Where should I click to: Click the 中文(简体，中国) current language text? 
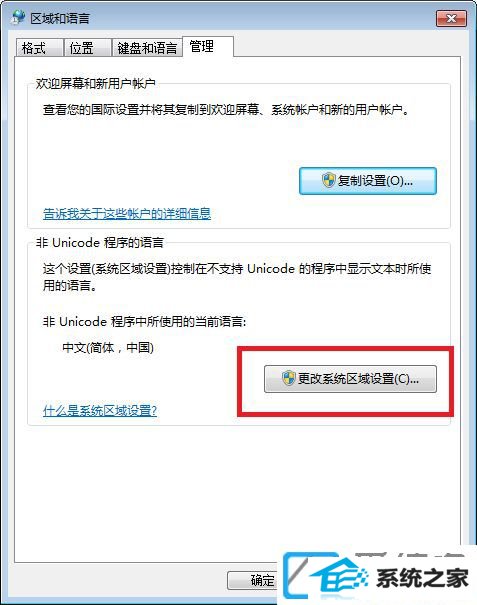[x=108, y=348]
